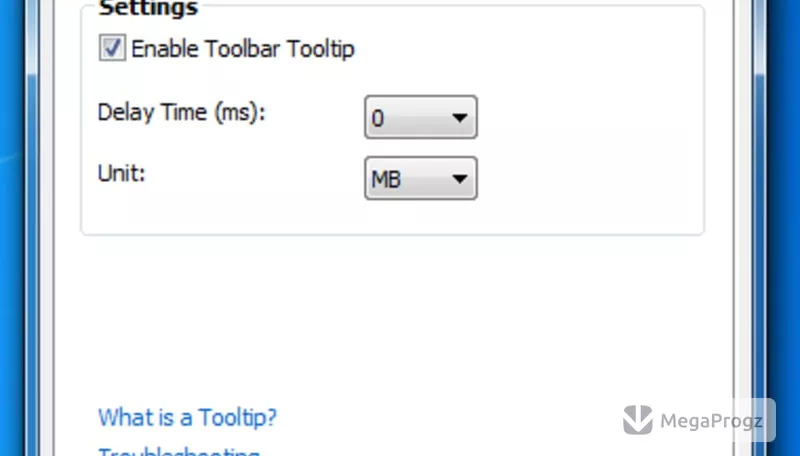Open the Unit combo box showing MB
Image resolution: width=800 pixels, height=456 pixels.
coord(421,178)
